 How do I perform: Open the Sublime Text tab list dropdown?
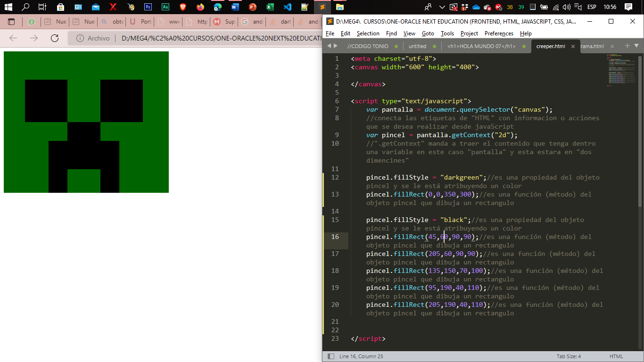(636, 46)
